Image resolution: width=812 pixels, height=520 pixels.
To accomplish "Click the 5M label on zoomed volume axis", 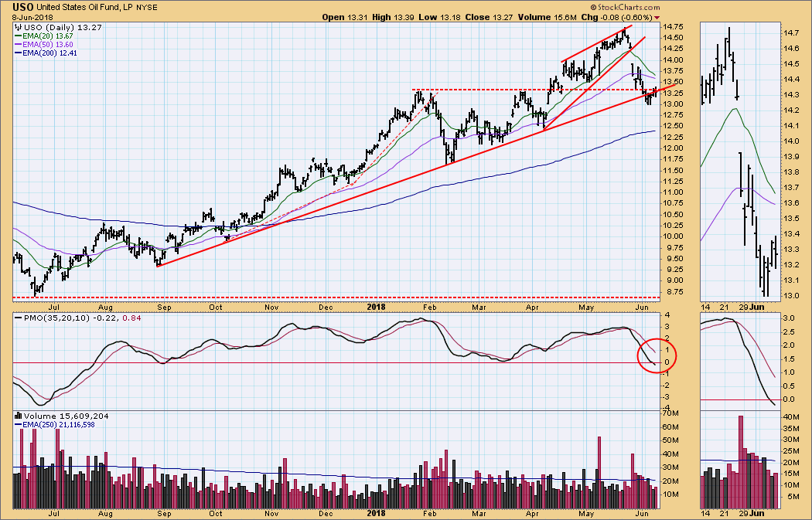I will coord(793,497).
